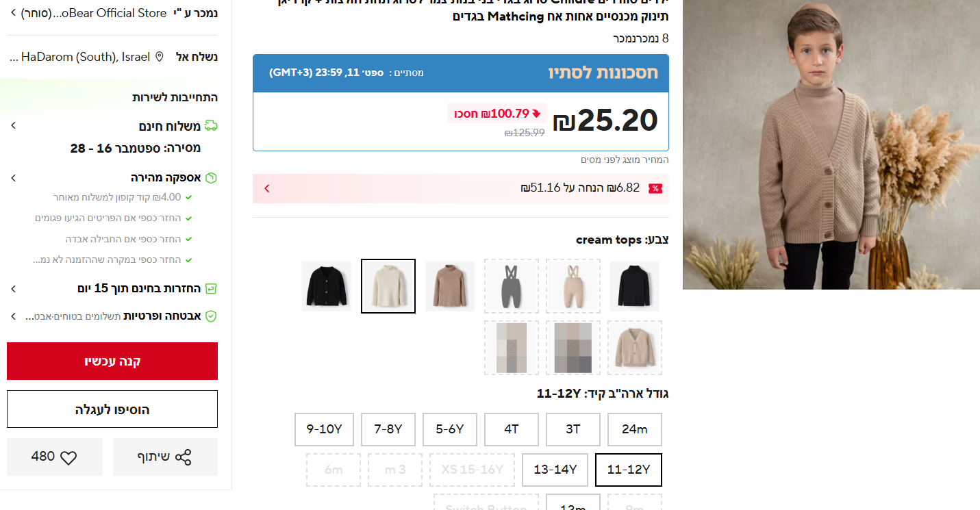Click the free returns icon
Viewport: 980px width, 510px height.
point(211,289)
